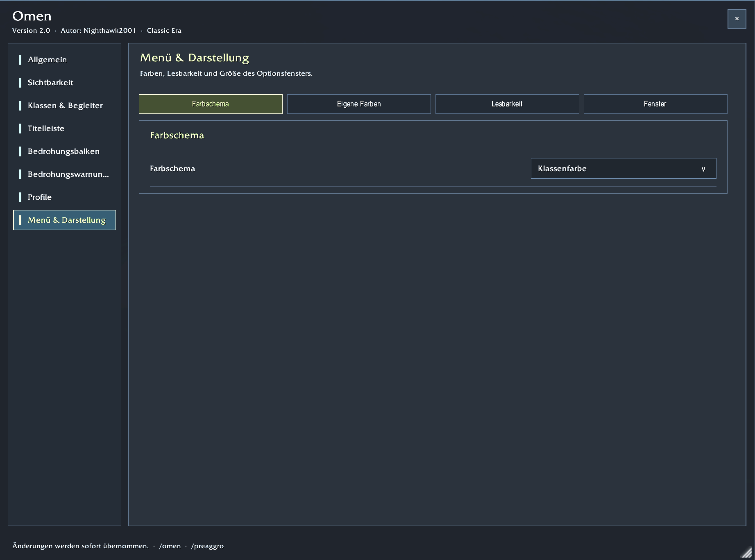This screenshot has width=755, height=560.
Task: Select the Titelleiste sidebar entry
Action: click(64, 129)
